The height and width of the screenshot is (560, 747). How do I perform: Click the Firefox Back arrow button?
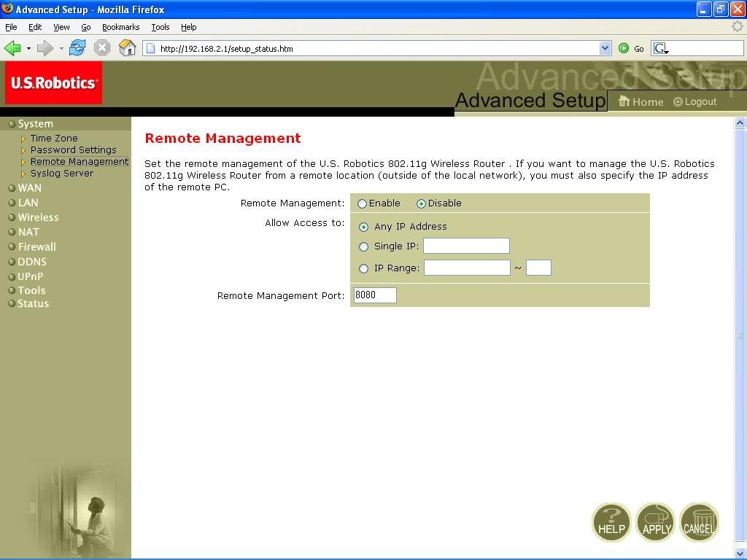point(13,48)
